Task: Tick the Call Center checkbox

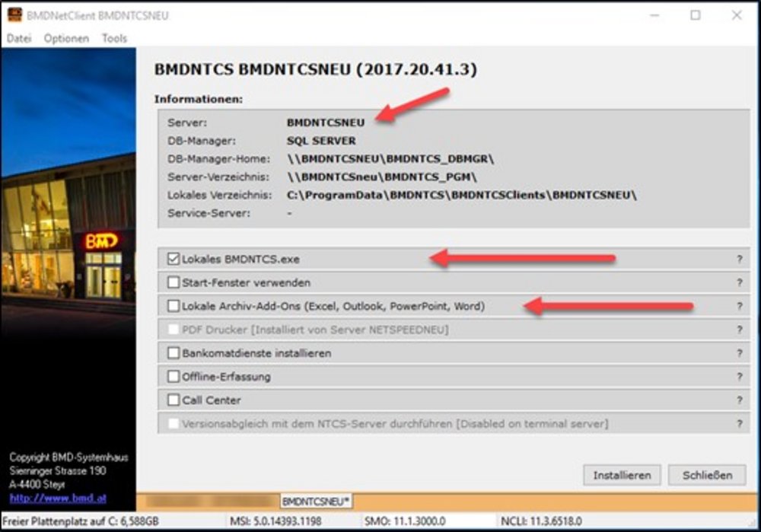Action: (x=174, y=400)
